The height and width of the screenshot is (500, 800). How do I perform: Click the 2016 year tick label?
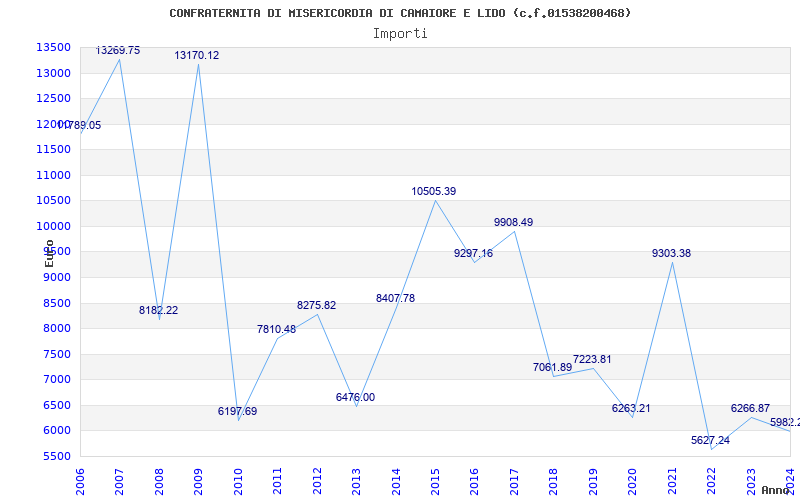[474, 482]
